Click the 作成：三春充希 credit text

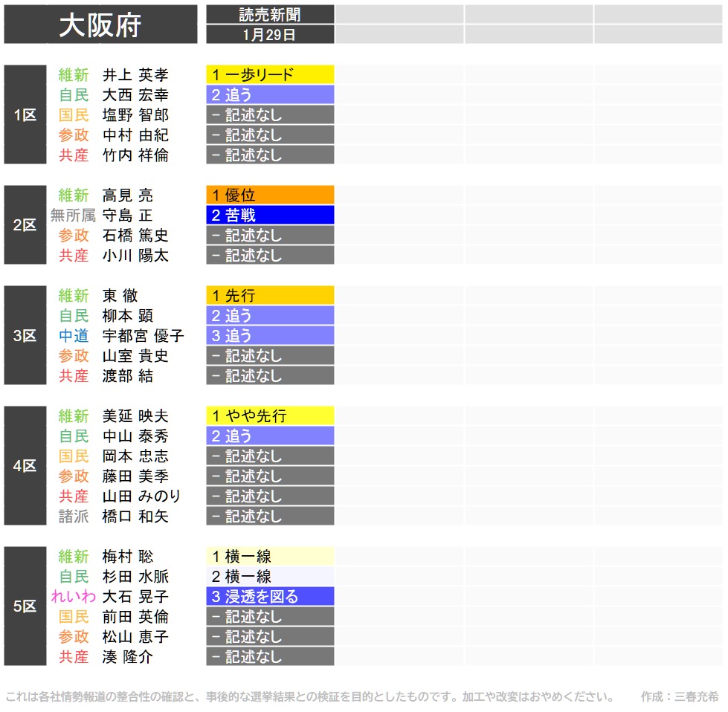pyautogui.click(x=679, y=697)
